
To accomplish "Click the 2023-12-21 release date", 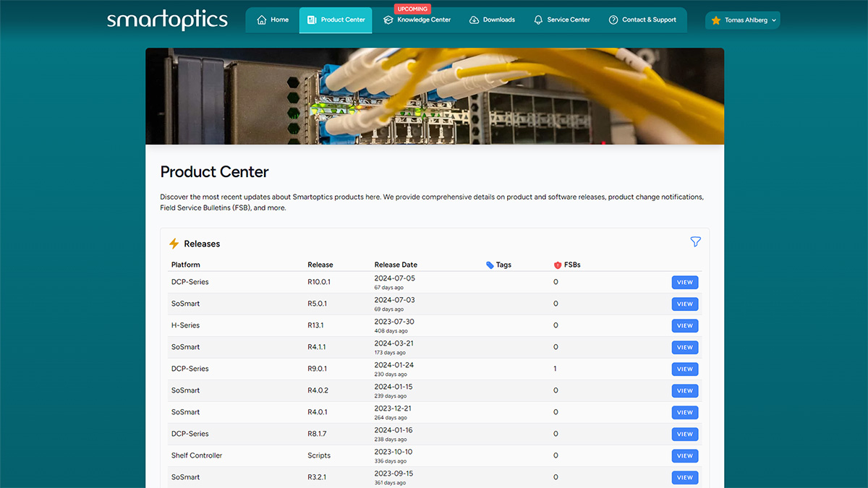I will (x=393, y=408).
